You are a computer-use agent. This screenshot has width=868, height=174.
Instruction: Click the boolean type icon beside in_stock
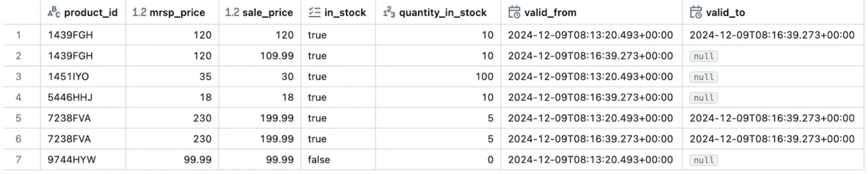pos(314,13)
